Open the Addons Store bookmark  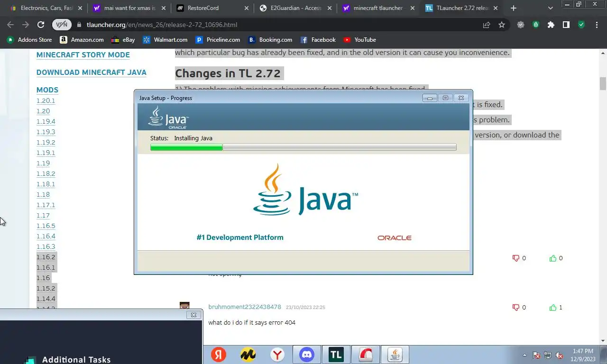pyautogui.click(x=29, y=40)
